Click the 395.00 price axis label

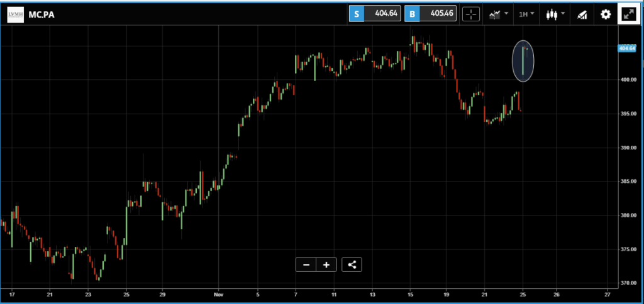point(628,114)
